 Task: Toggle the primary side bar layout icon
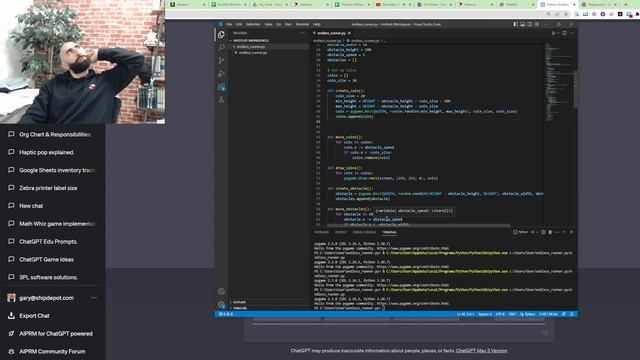(x=516, y=24)
